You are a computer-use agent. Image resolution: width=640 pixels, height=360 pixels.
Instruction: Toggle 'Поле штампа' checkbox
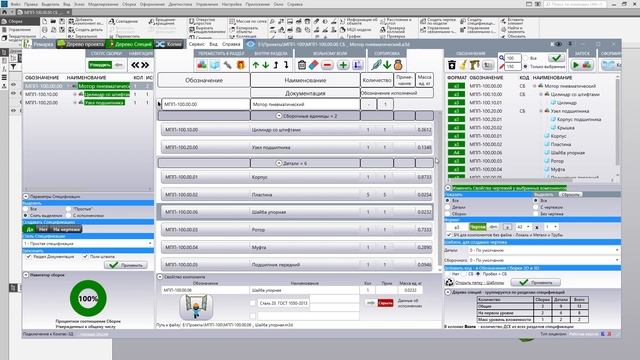[85, 257]
